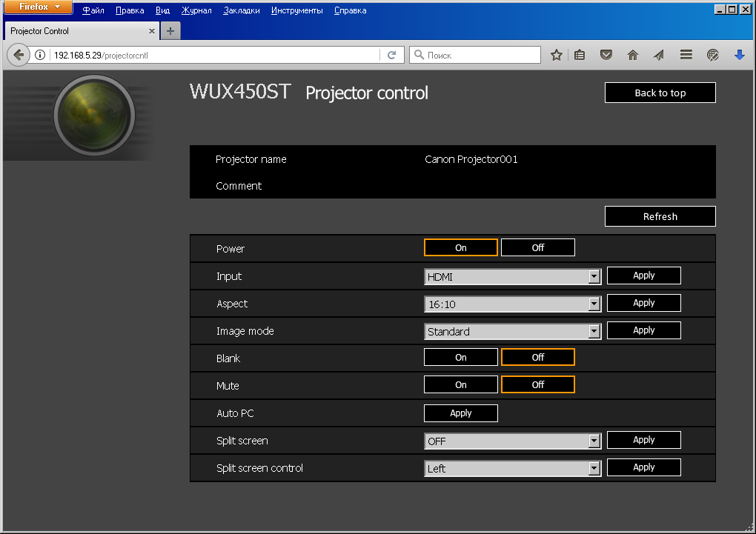Select the Projector Control browser tab
This screenshot has height=534, width=756.
click(82, 31)
